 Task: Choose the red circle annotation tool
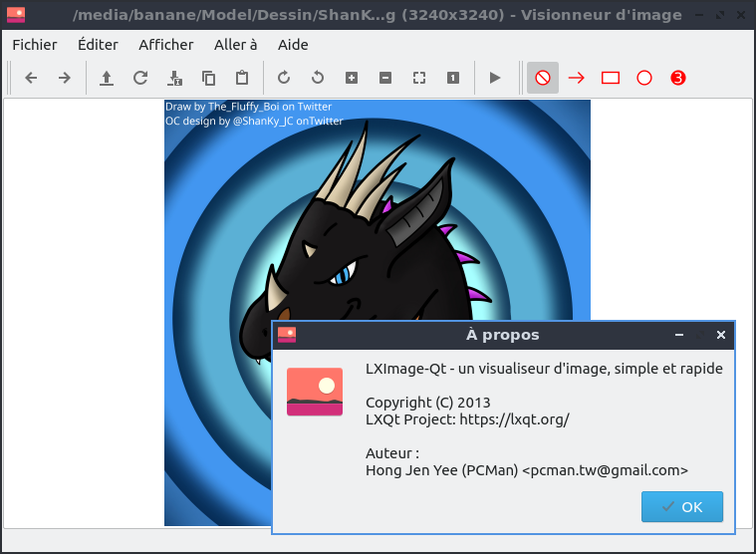click(644, 78)
